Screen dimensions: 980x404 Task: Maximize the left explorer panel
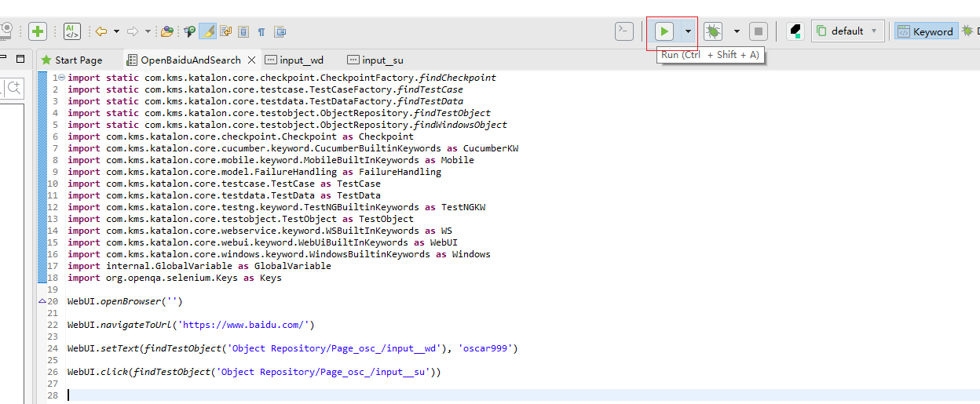coord(20,58)
